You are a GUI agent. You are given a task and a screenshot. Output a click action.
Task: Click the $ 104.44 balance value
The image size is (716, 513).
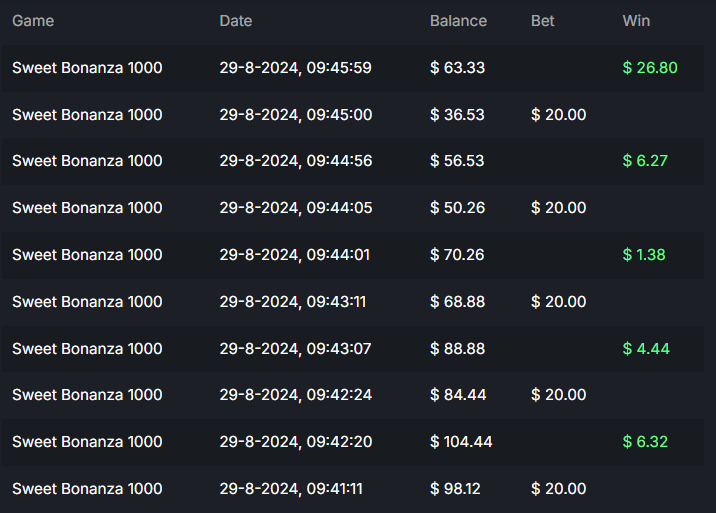(x=461, y=442)
